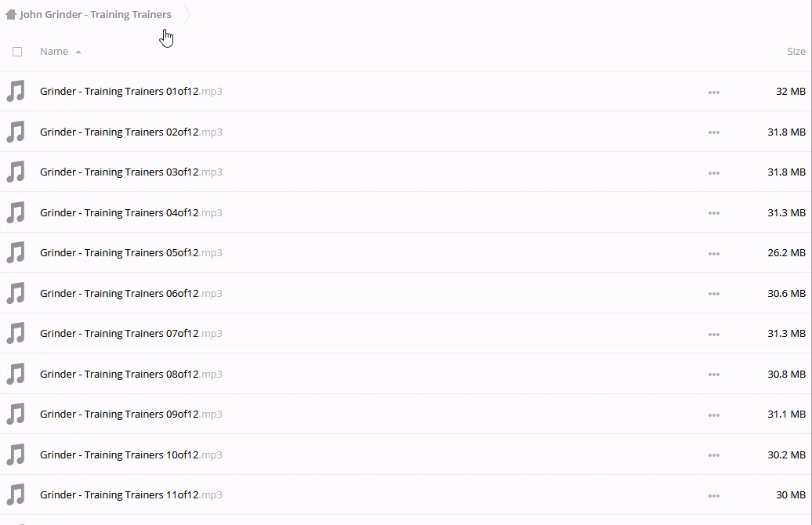The width and height of the screenshot is (812, 525).
Task: Open the John Grinder - Training Trainers breadcrumb
Action: pos(96,14)
